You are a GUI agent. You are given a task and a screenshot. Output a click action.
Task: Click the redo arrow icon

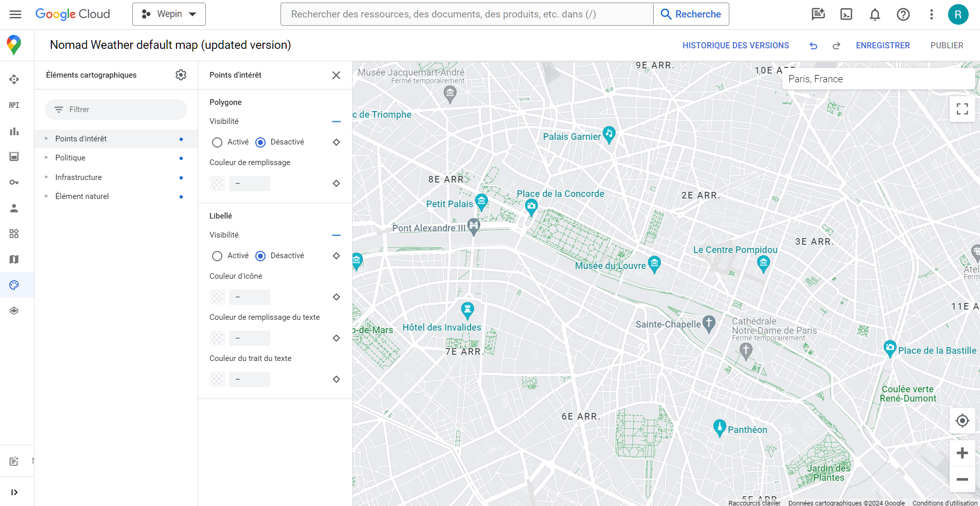[836, 46]
